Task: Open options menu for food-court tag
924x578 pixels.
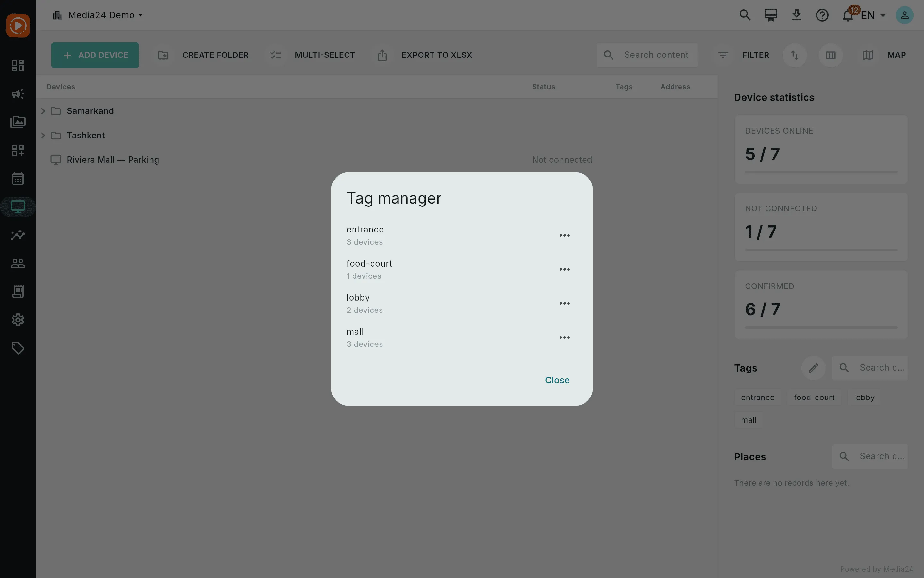Action: coord(564,269)
